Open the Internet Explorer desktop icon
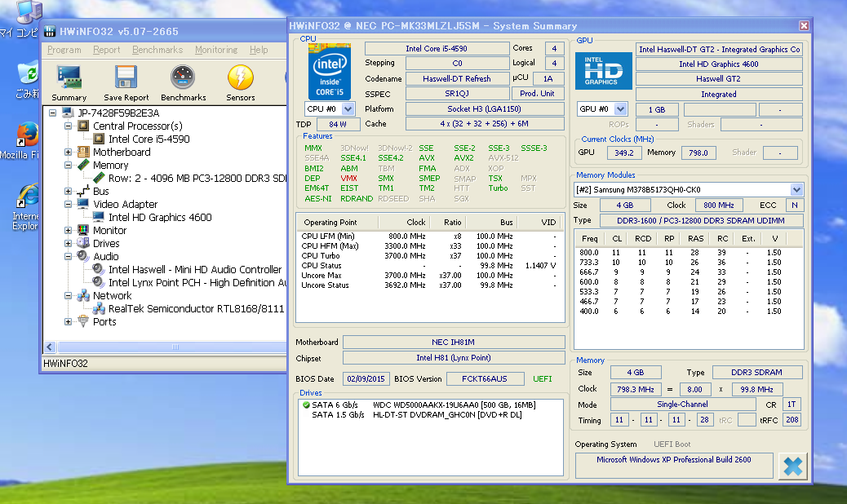847x504 pixels. coord(27,194)
